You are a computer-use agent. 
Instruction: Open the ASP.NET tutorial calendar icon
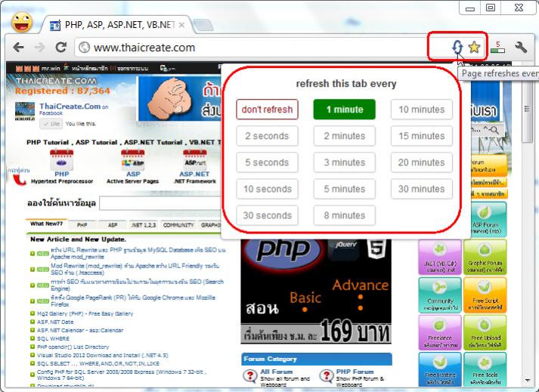[194, 160]
